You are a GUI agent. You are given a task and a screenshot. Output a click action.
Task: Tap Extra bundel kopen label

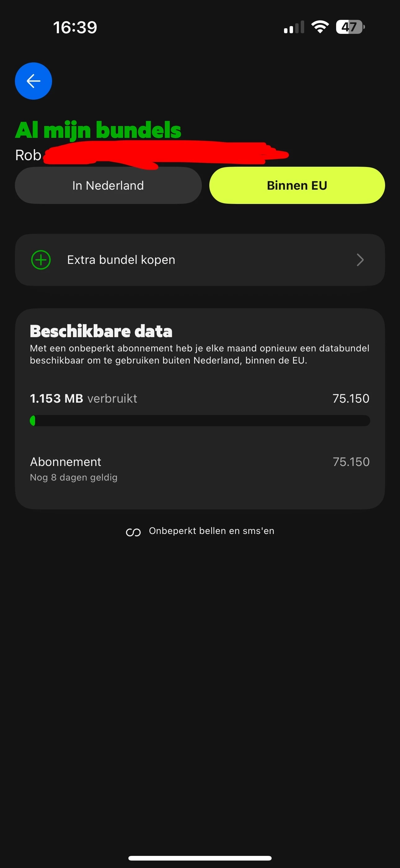tap(121, 260)
